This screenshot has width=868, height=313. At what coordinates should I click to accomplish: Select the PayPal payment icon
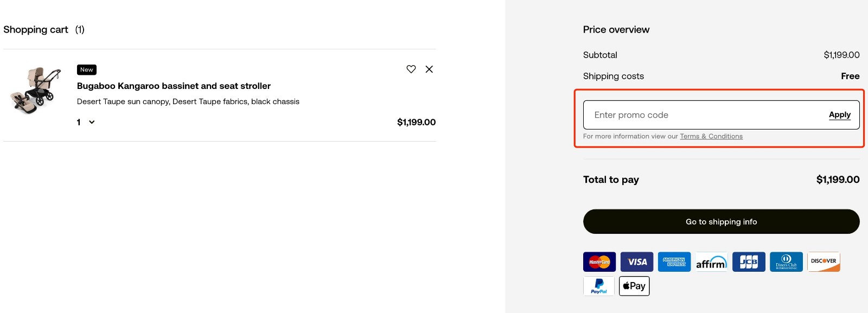pos(599,286)
